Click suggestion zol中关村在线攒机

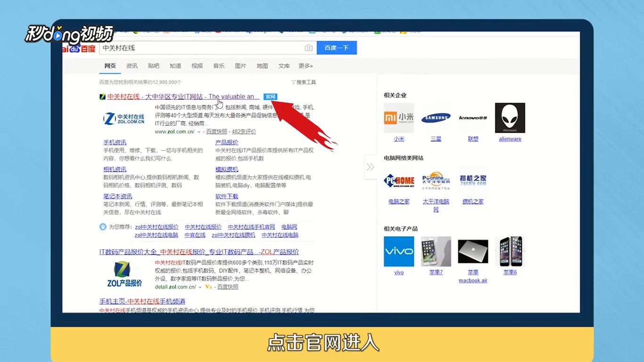pos(233,235)
